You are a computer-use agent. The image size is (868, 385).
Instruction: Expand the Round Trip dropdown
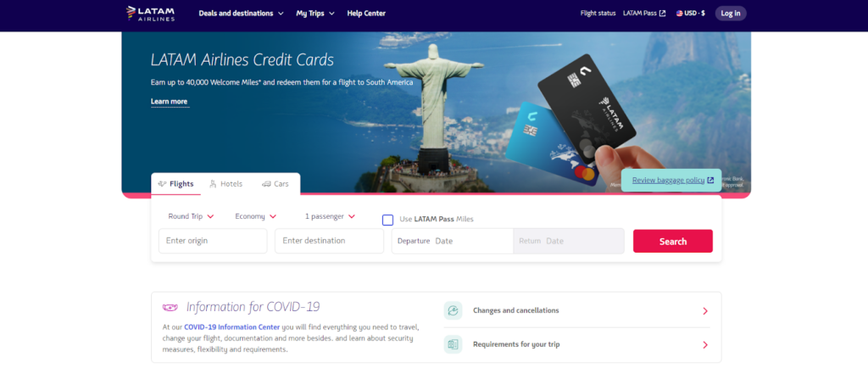191,216
